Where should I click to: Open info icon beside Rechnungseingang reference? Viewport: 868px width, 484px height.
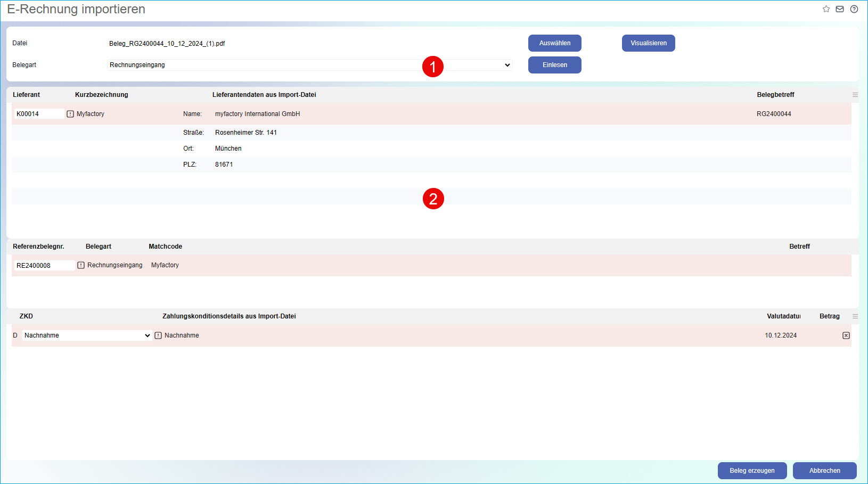(x=81, y=265)
